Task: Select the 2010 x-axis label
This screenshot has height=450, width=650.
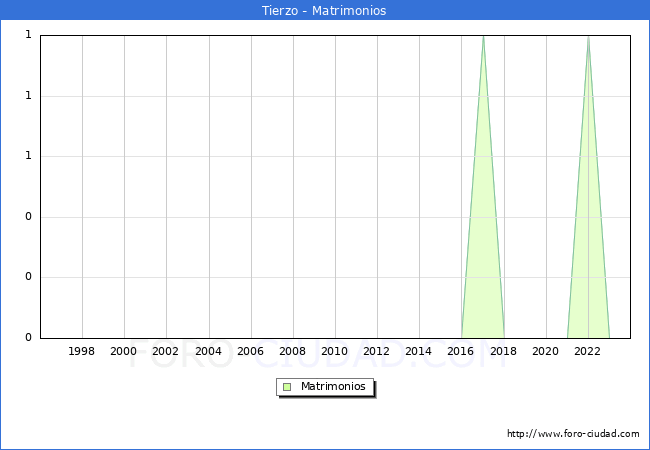Action: (335, 351)
